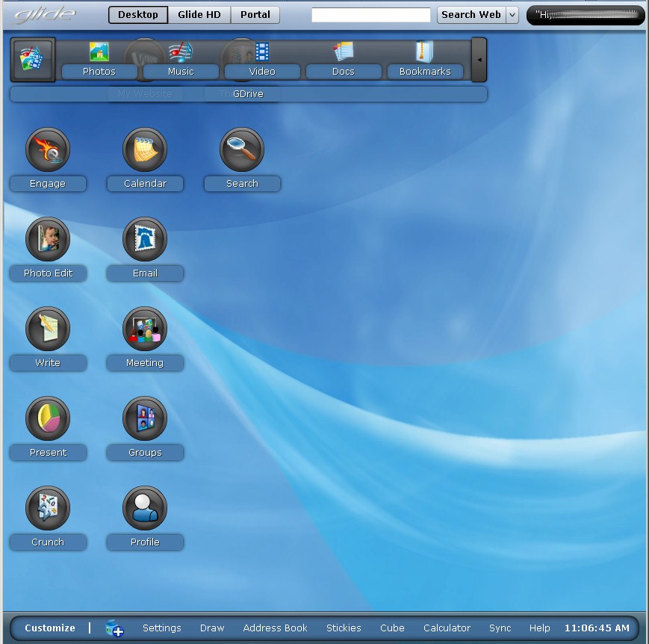Open Draw from the bottom bar
This screenshot has width=649, height=644.
click(x=212, y=628)
